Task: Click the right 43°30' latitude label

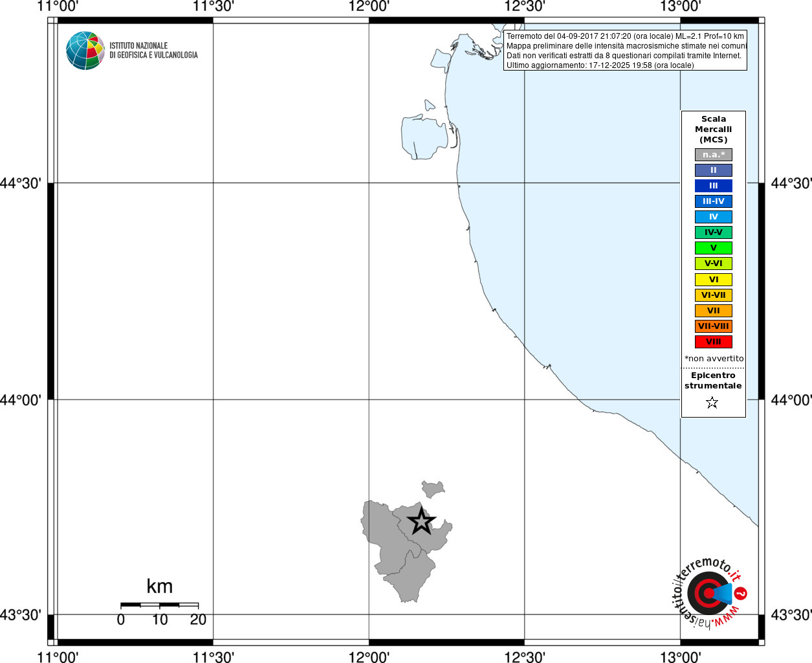Action: (791, 615)
